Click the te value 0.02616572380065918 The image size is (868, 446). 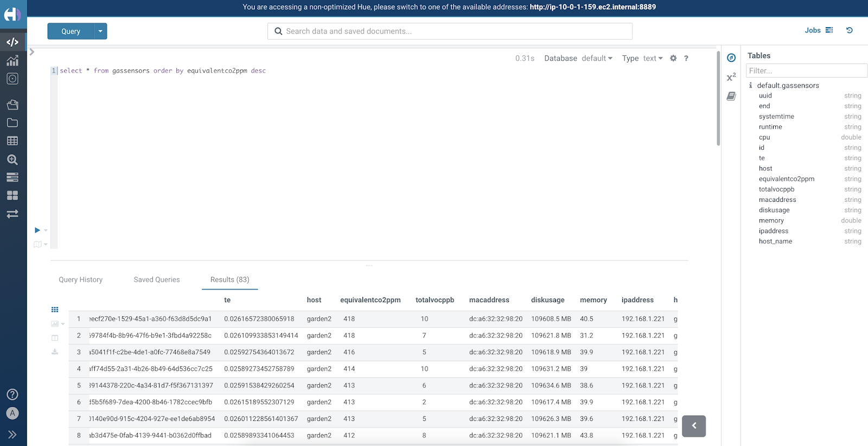point(259,319)
